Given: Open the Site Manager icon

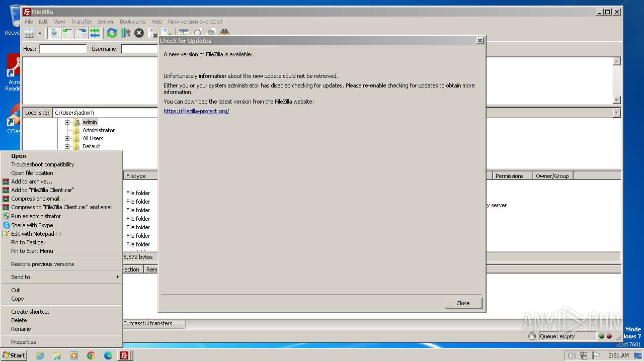Looking at the screenshot, I should pyautogui.click(x=29, y=33).
